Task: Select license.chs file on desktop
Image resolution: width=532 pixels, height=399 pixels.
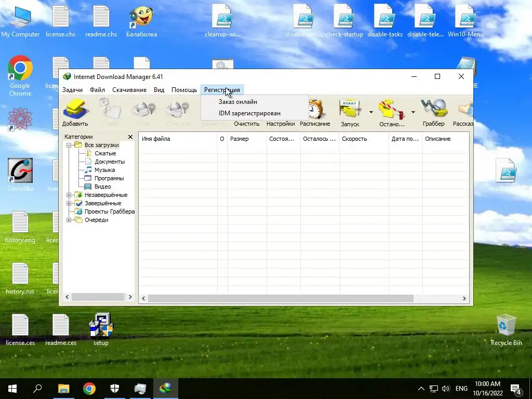Action: [x=61, y=22]
